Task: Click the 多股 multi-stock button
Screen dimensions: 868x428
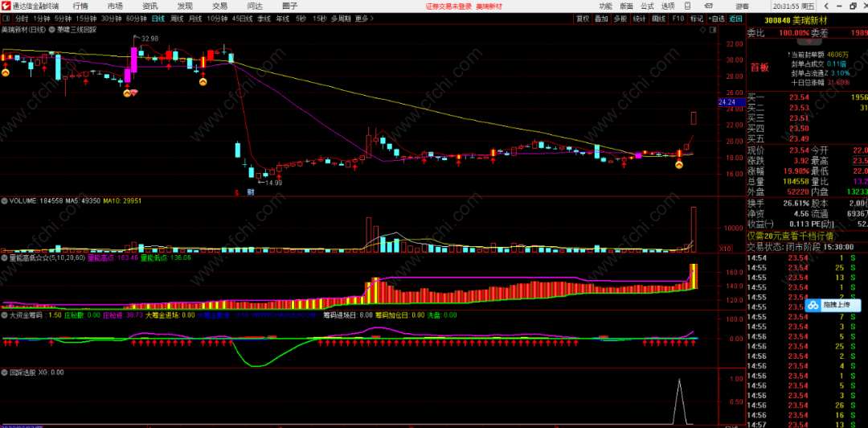Action: tap(620, 19)
